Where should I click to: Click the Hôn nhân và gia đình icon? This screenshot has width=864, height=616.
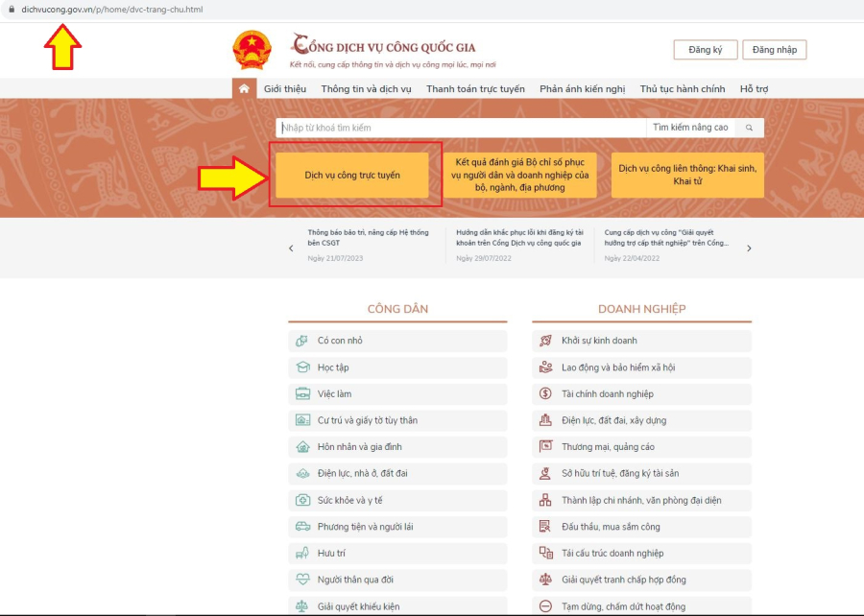(x=302, y=446)
